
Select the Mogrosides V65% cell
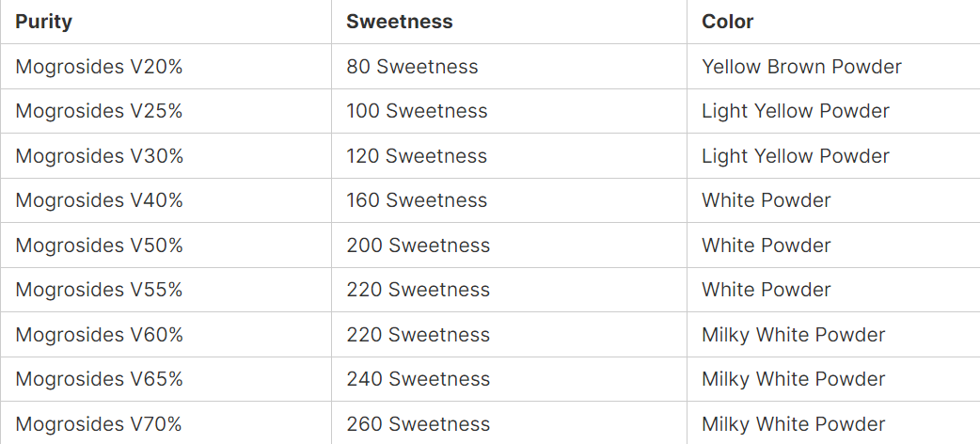pos(99,379)
